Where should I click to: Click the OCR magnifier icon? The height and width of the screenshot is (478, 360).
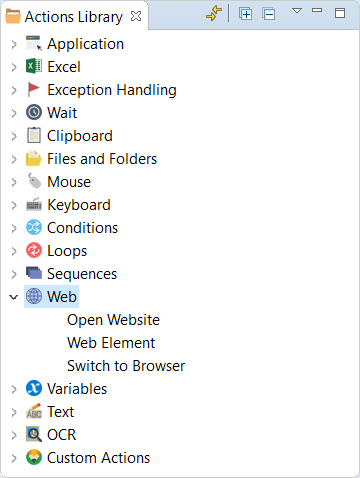tap(34, 434)
